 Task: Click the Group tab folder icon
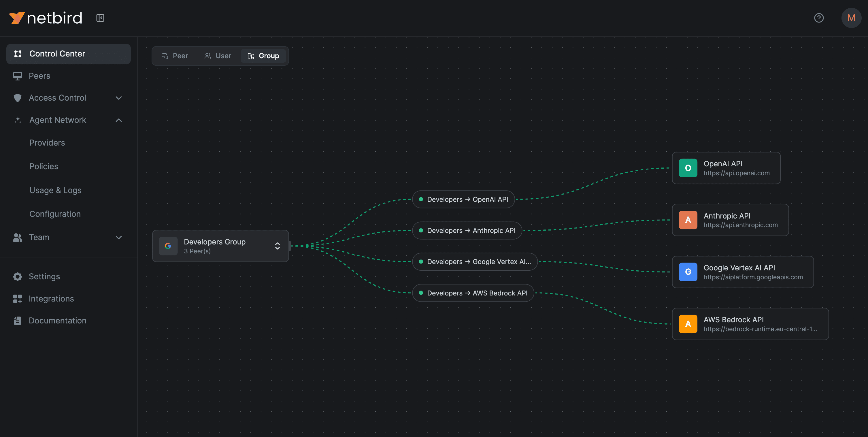251,56
